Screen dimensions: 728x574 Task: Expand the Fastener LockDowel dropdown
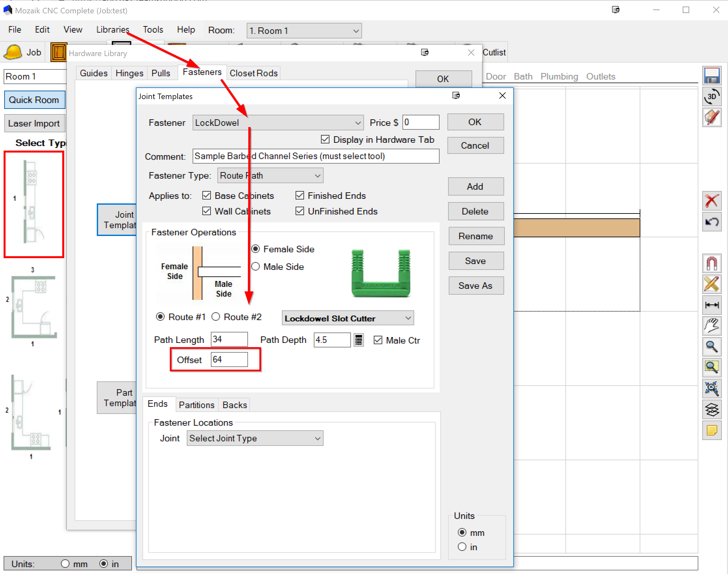click(x=358, y=123)
